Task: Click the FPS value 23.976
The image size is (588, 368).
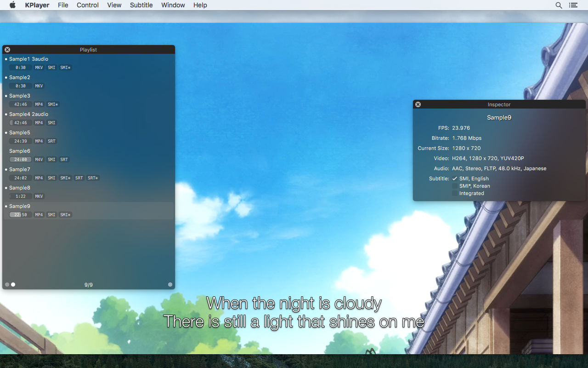Action: click(x=461, y=128)
